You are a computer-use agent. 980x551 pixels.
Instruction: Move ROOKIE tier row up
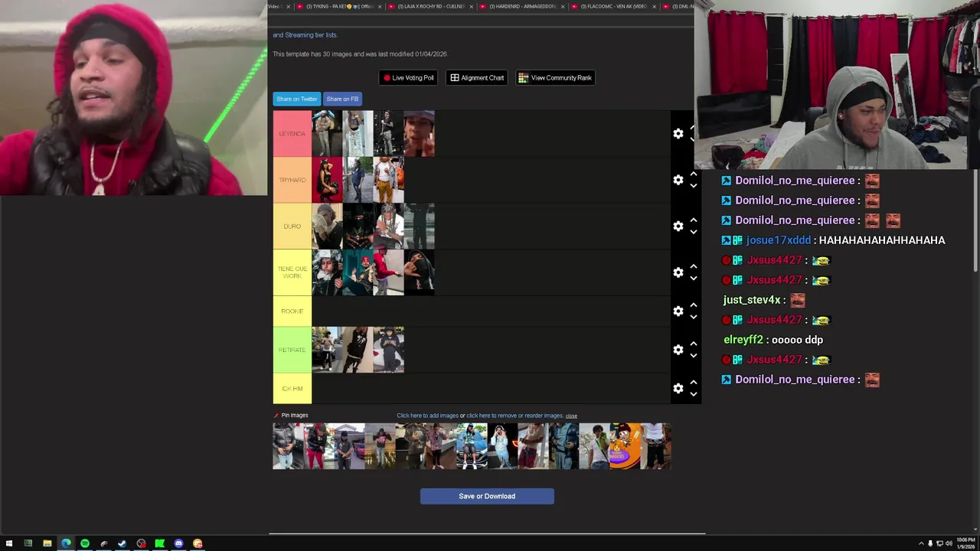click(x=694, y=305)
